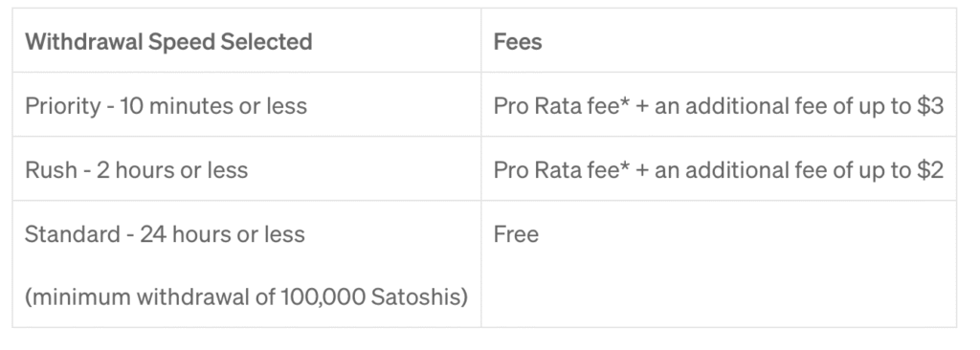980x350 pixels.
Task: Click the 100,000 Satoshis text
Action: (370, 296)
